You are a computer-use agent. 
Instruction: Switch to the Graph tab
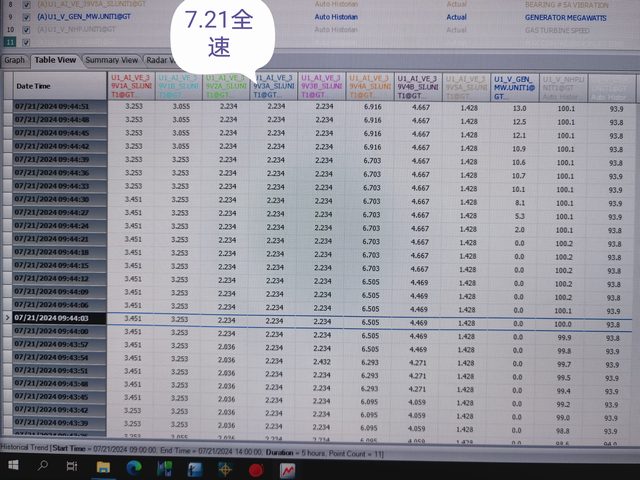pyautogui.click(x=14, y=60)
